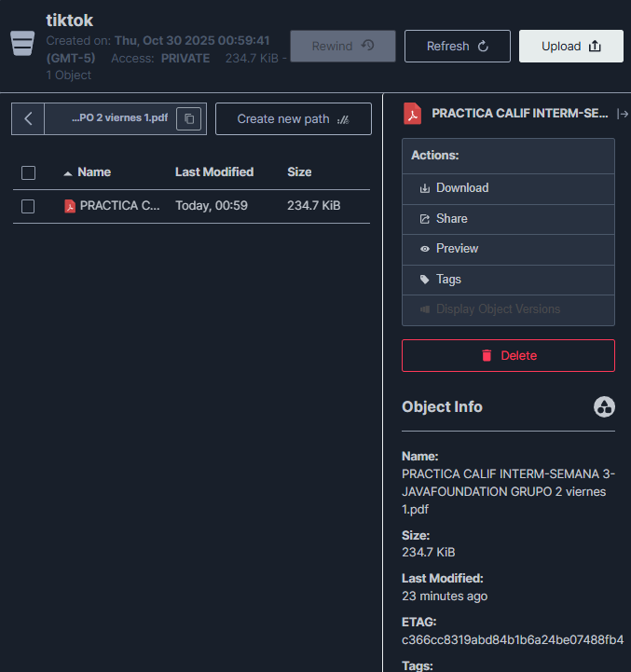Go back using the left chevron button
This screenshot has height=672, width=631.
[x=29, y=118]
